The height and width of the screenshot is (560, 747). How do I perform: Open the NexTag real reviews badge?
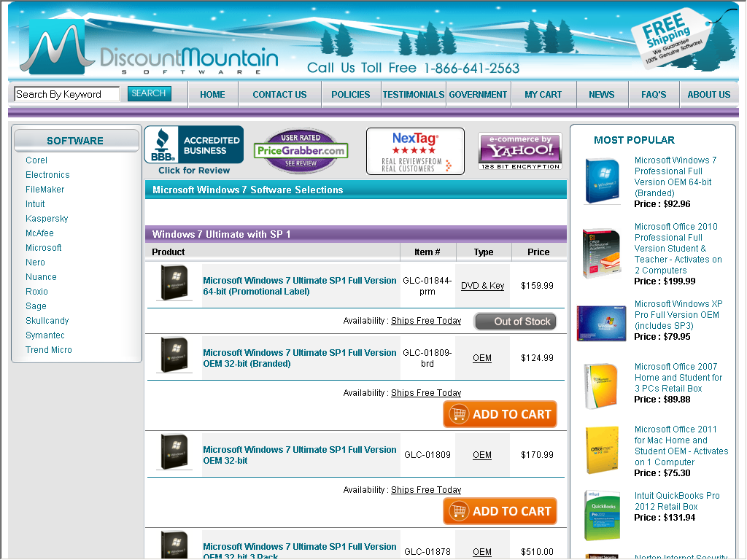click(x=415, y=152)
